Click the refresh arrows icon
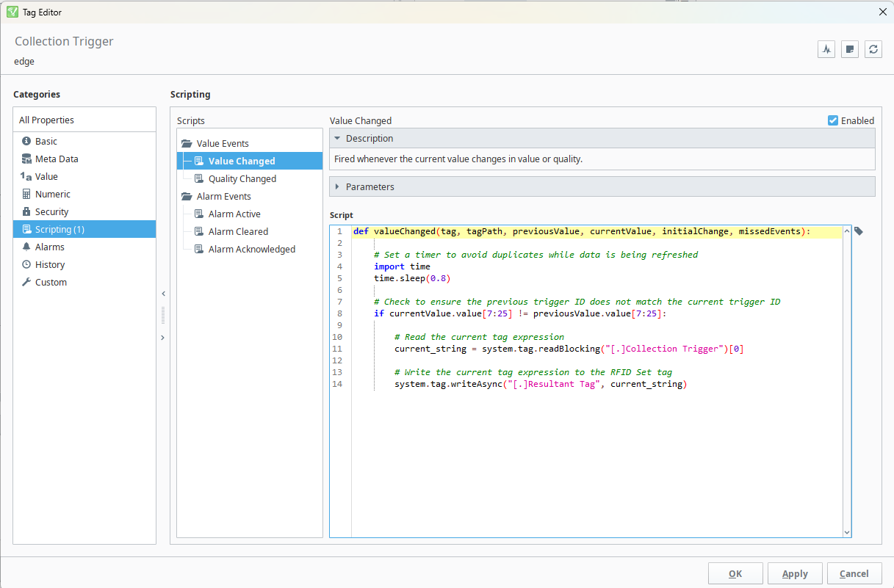 tap(873, 49)
